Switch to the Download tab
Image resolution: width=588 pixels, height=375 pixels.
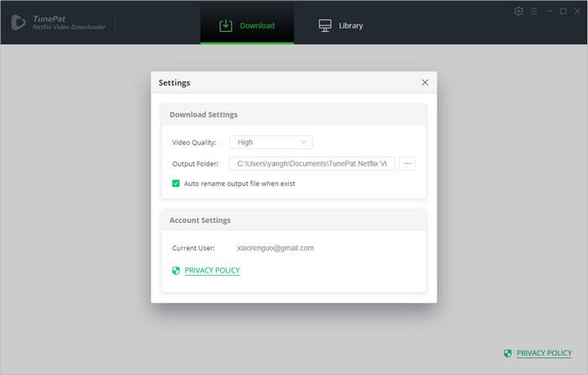(x=247, y=24)
